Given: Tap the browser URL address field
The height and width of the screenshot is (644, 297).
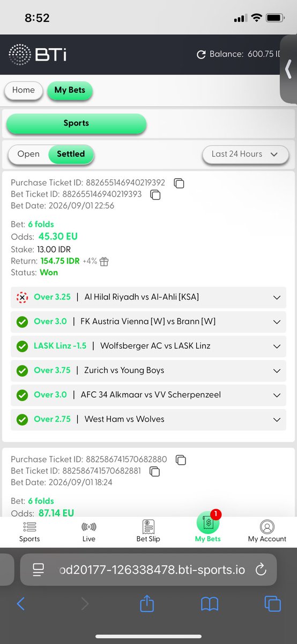Looking at the screenshot, I should click(148, 570).
